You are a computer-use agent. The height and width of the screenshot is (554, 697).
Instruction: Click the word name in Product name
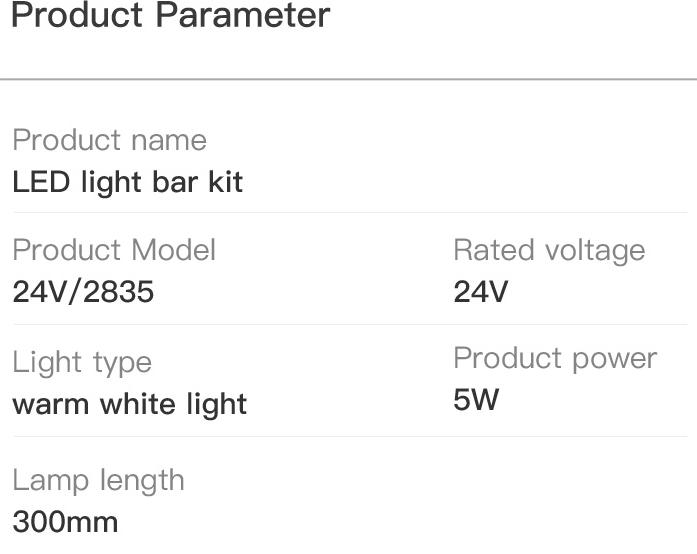pos(169,141)
